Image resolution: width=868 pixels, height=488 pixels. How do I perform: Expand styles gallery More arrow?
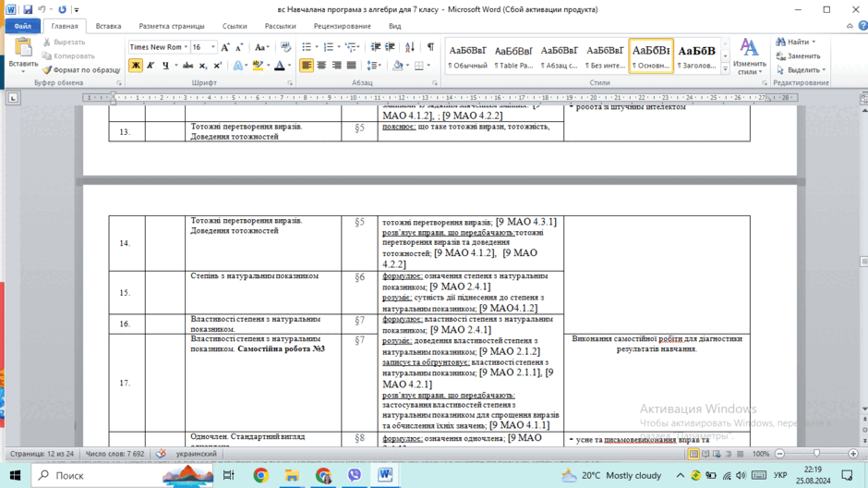(x=725, y=68)
